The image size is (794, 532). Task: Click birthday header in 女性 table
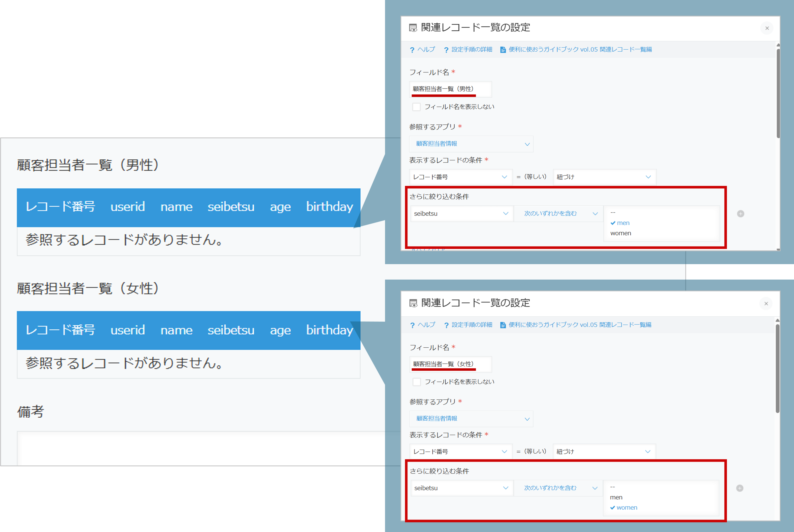(330, 330)
